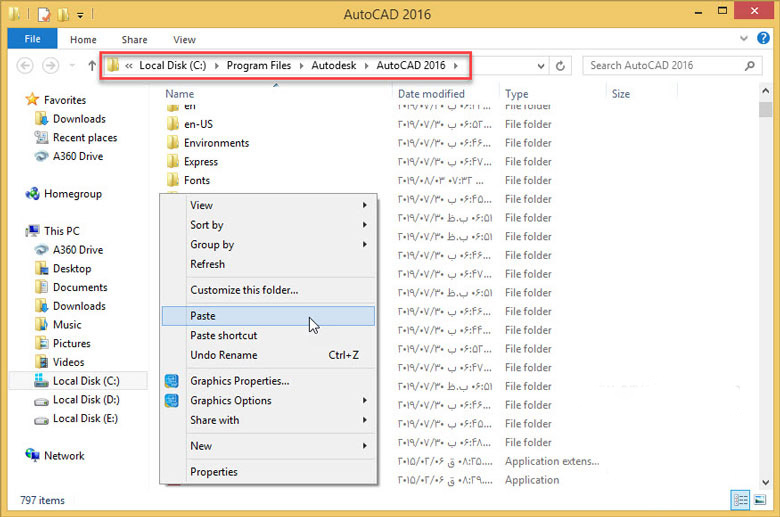
Task: Select the Express folder
Action: pyautogui.click(x=193, y=162)
